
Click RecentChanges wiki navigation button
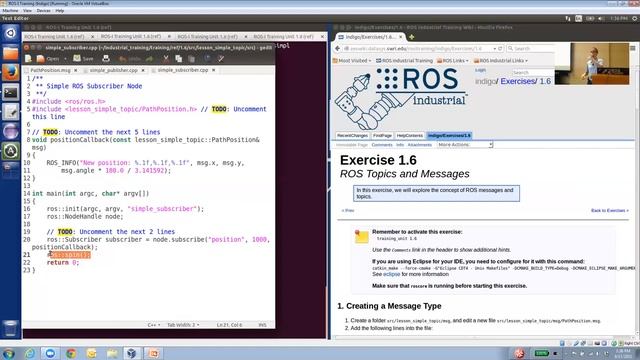pyautogui.click(x=352, y=136)
